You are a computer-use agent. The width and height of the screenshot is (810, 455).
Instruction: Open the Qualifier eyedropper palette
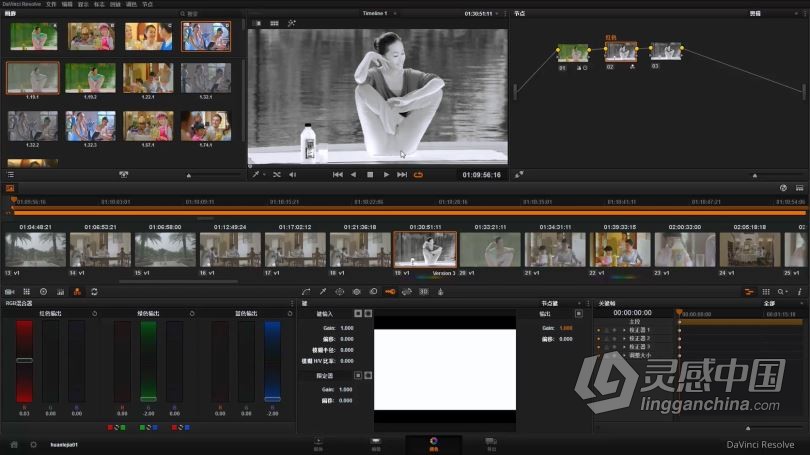323,292
